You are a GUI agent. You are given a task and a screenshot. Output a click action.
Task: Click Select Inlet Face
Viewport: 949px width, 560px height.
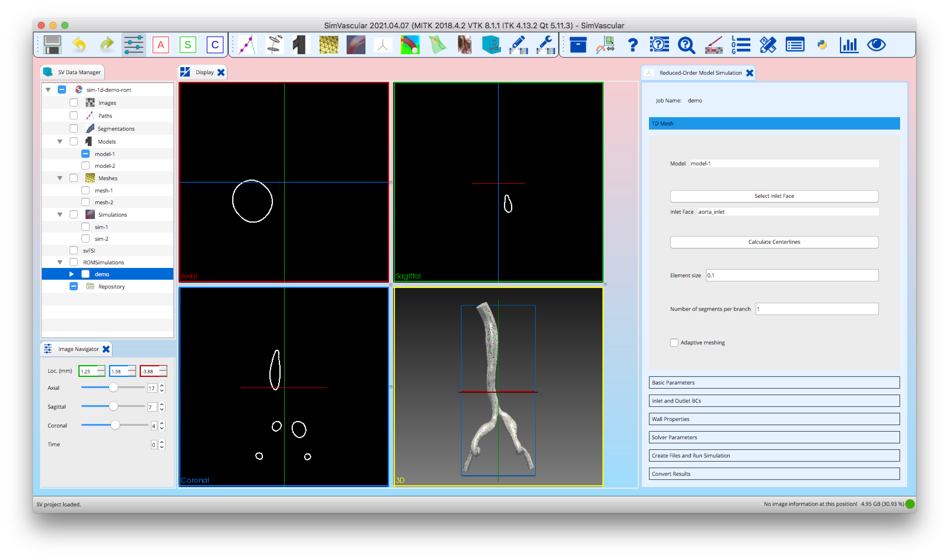point(774,196)
